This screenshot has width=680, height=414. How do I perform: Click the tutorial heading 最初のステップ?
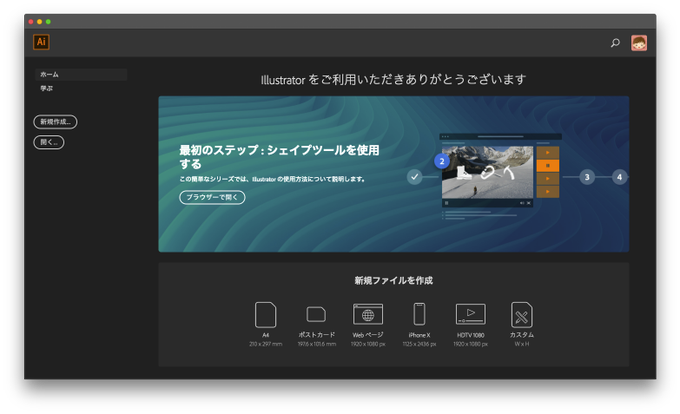pos(279,157)
